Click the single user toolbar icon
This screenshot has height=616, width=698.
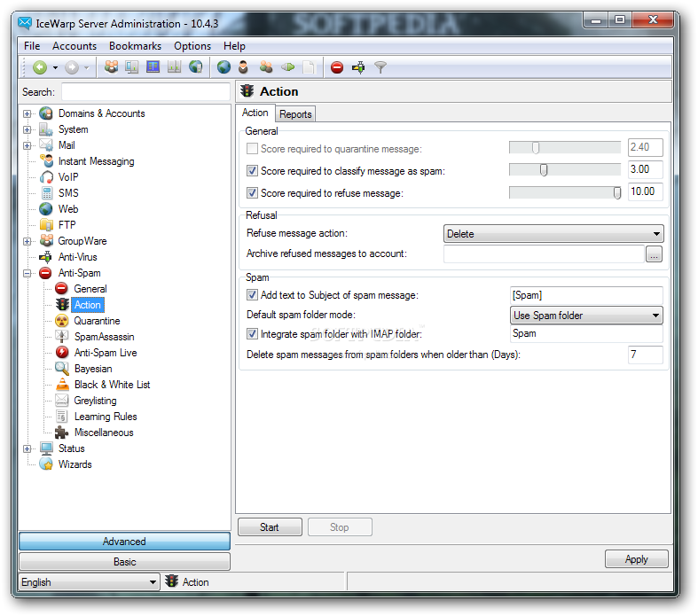tap(244, 67)
